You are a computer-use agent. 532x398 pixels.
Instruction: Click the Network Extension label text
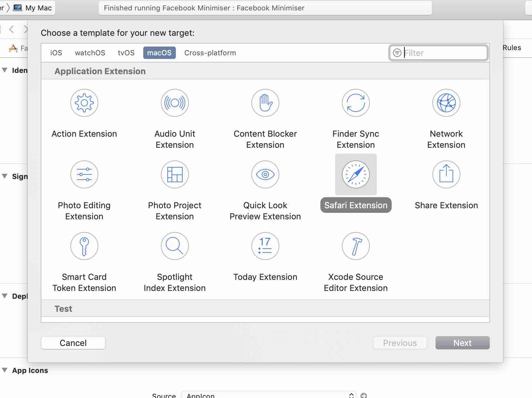click(446, 139)
